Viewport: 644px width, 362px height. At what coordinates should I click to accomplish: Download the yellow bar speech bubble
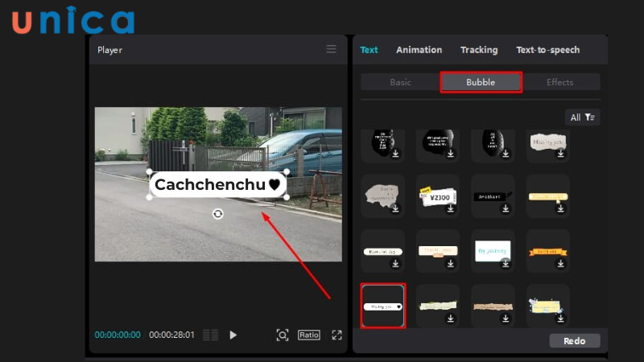pyautogui.click(x=560, y=208)
